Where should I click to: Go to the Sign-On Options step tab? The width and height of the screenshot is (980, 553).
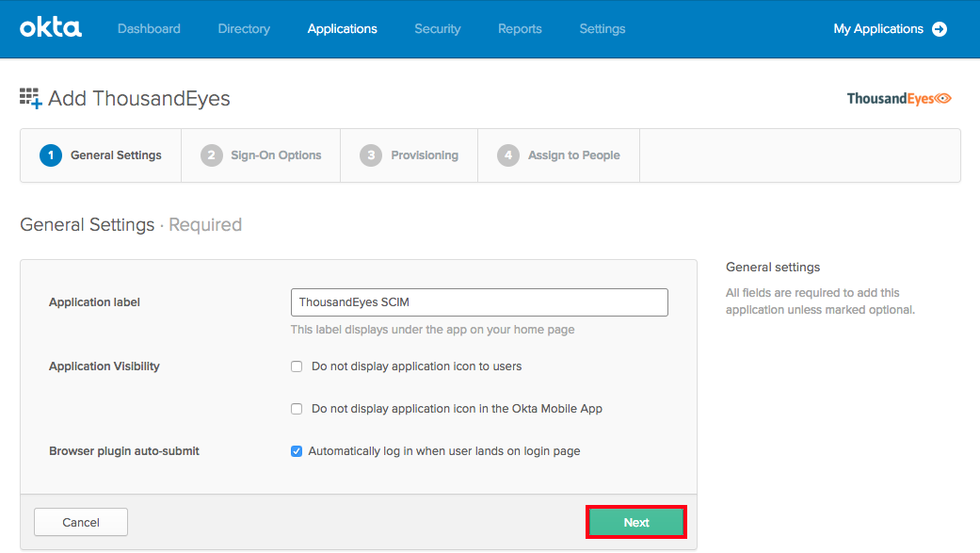(261, 155)
